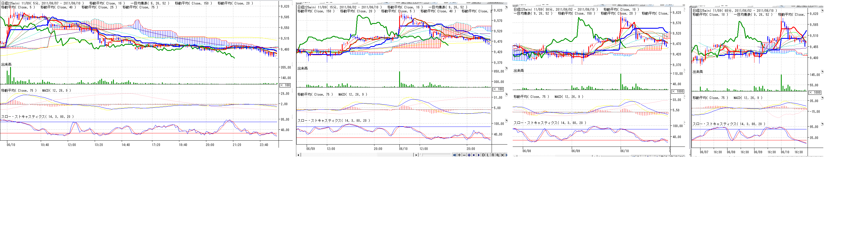Select the R button in chart toolbar
This screenshot has height=234, width=868.
[x=493, y=155]
